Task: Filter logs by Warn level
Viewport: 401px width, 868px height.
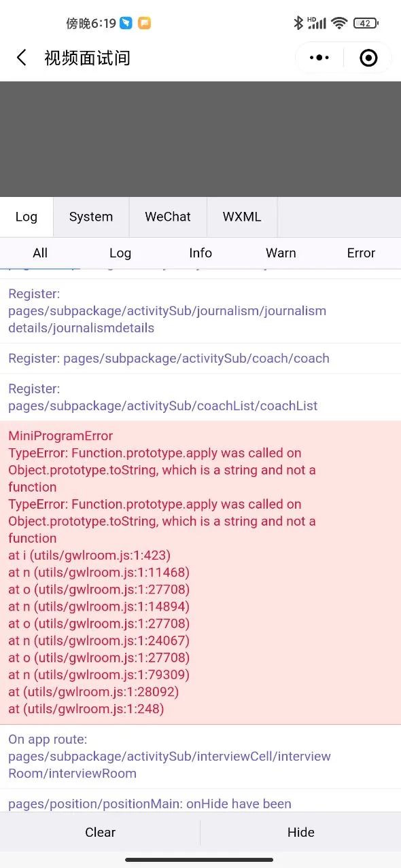Action: 281,253
